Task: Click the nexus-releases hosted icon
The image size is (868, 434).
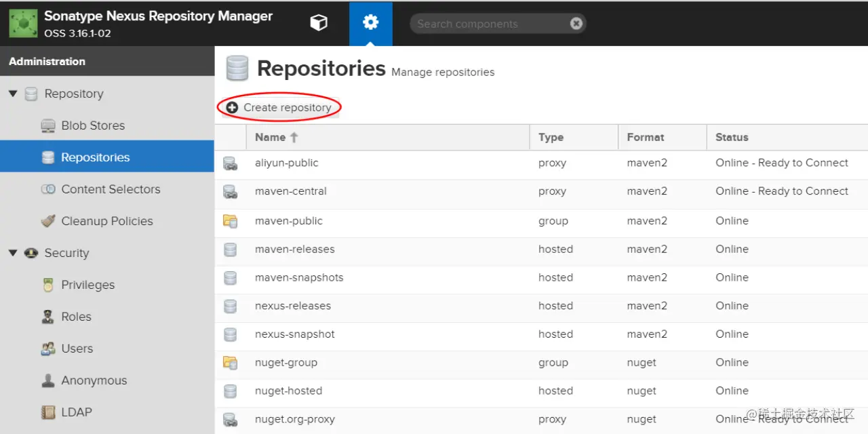Action: (230, 307)
